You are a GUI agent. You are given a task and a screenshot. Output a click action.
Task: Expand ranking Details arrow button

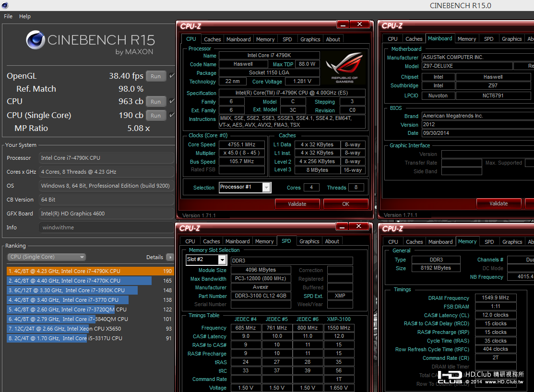point(170,257)
